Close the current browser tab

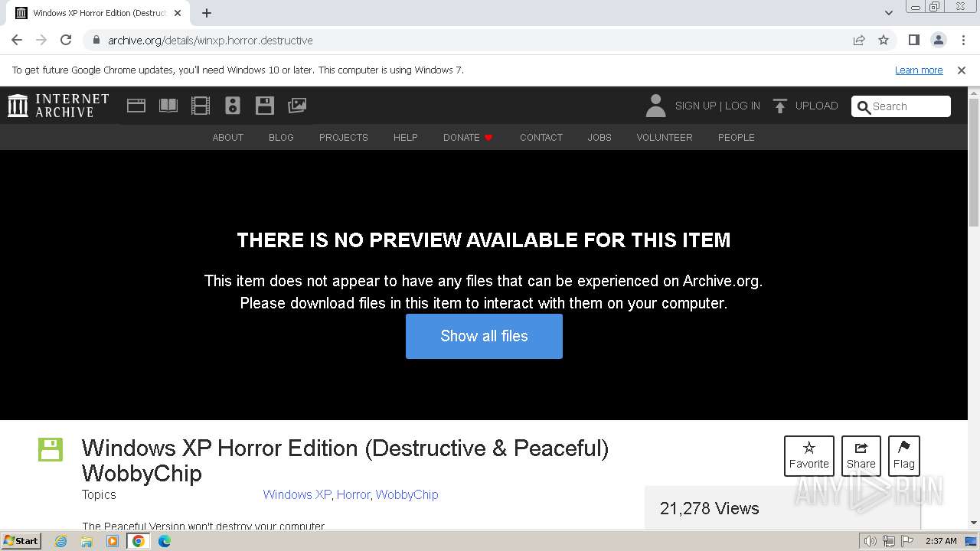178,13
